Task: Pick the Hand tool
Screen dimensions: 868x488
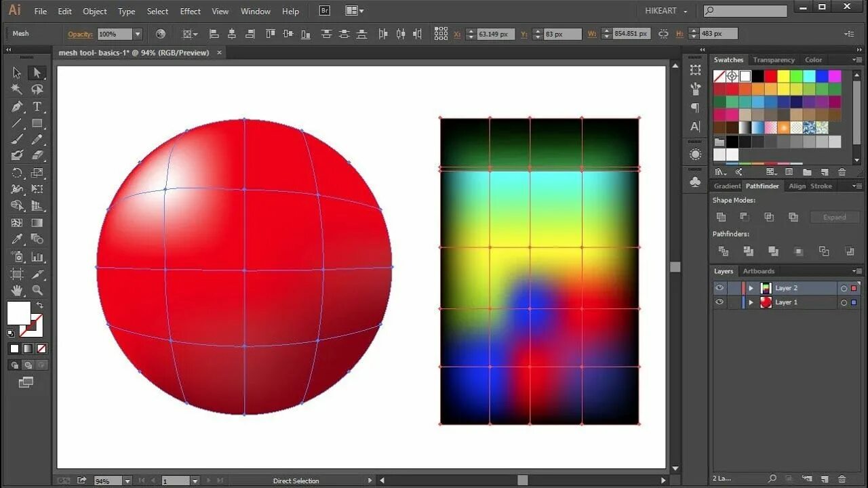Action: tap(17, 290)
